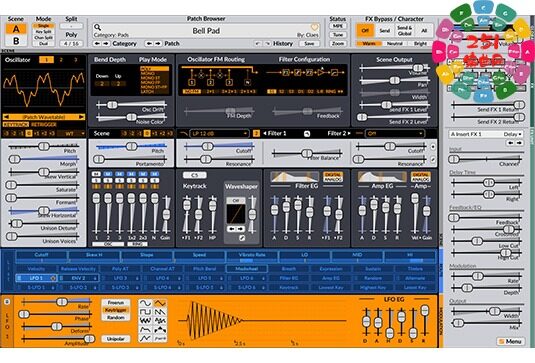
Task: Toggle MPE status button
Action: [x=338, y=26]
